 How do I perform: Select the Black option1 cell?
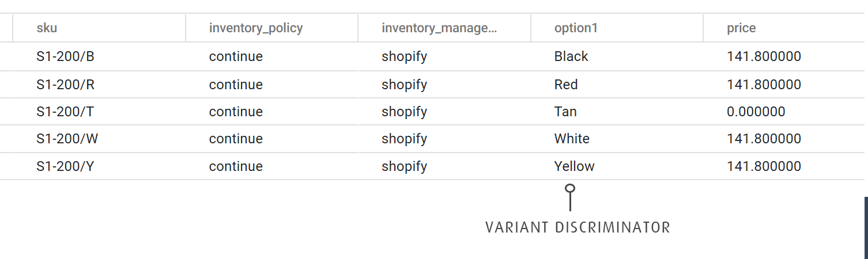tap(571, 56)
